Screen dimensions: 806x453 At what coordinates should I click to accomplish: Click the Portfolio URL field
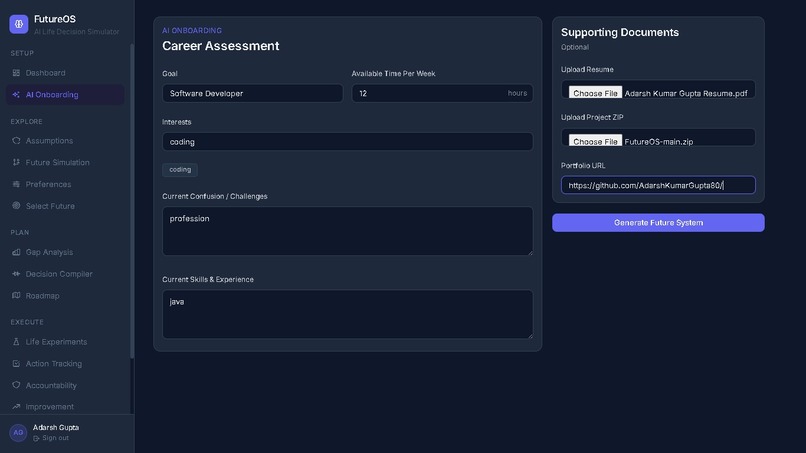pyautogui.click(x=658, y=185)
